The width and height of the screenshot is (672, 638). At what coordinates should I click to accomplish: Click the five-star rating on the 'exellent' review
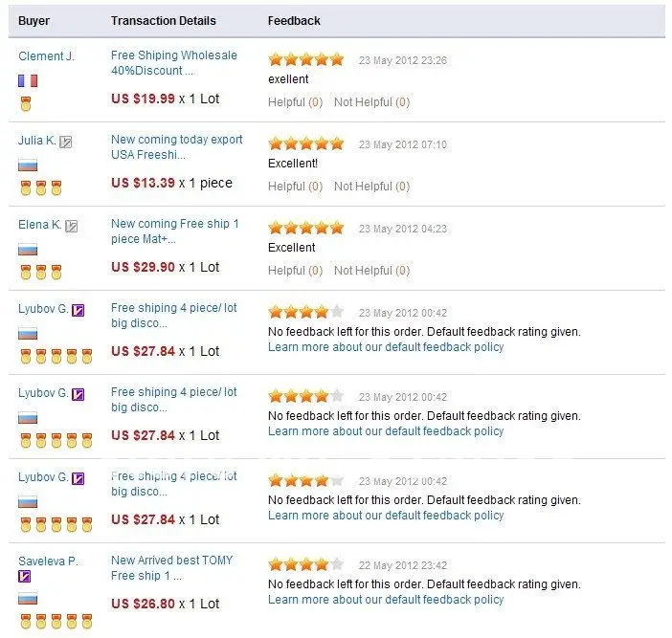click(x=306, y=59)
